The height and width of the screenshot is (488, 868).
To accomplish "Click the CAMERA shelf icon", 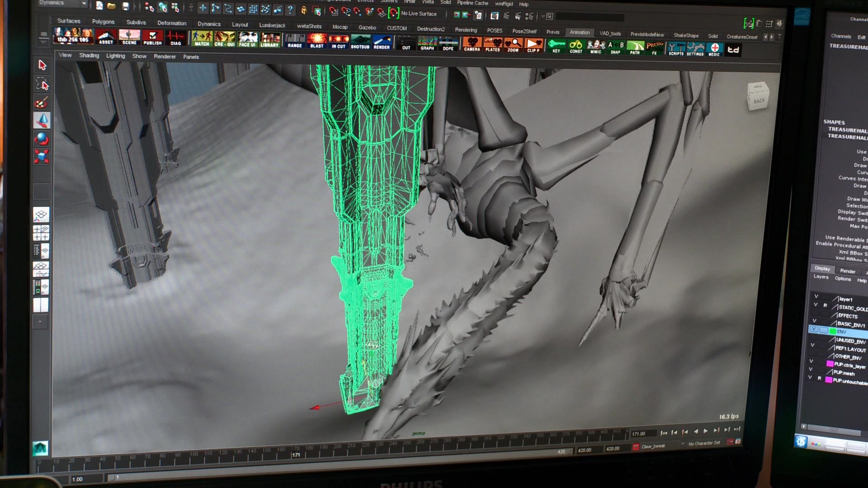I will point(472,45).
